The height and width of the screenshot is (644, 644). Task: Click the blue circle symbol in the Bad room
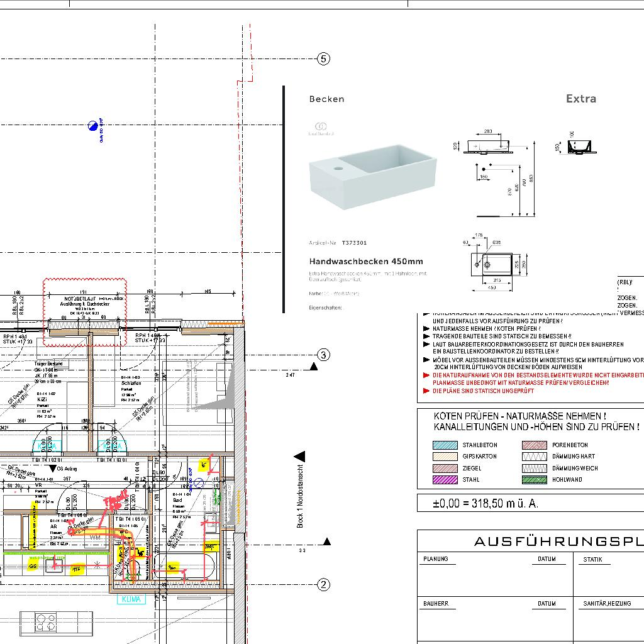pyautogui.click(x=199, y=483)
